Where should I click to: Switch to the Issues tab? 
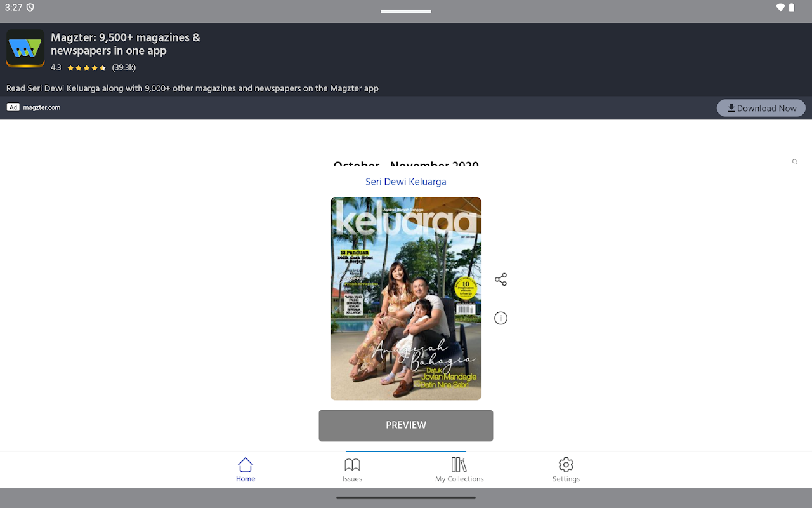click(x=352, y=470)
